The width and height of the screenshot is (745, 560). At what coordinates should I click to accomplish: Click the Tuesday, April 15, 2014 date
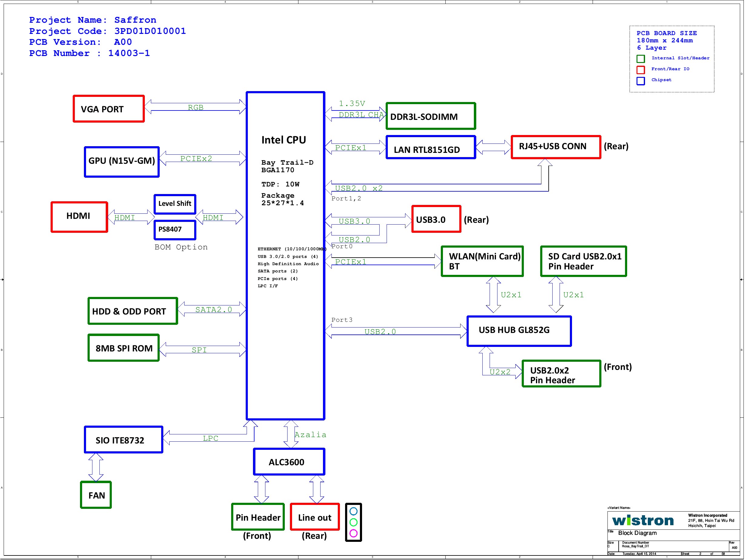639,554
